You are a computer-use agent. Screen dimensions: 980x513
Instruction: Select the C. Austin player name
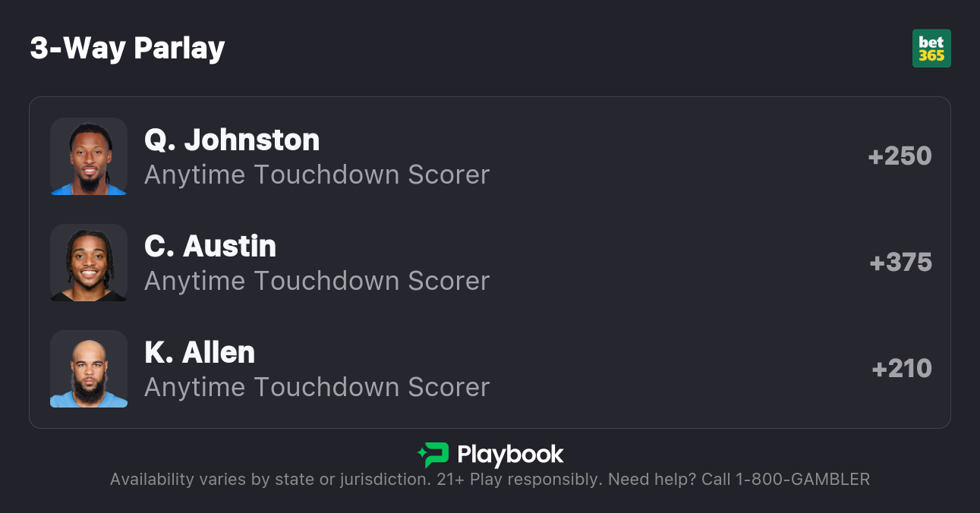click(x=210, y=246)
